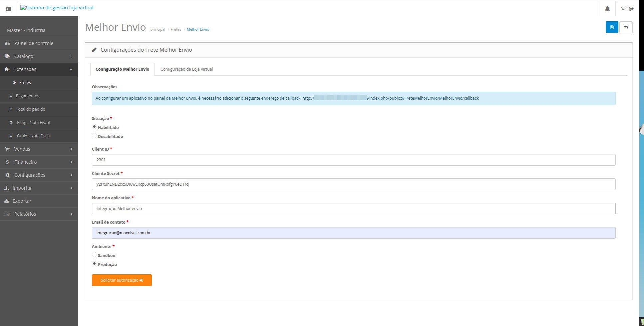Image resolution: width=644 pixels, height=326 pixels.
Task: Click the Painel de controle dashboard icon
Action: click(7, 43)
